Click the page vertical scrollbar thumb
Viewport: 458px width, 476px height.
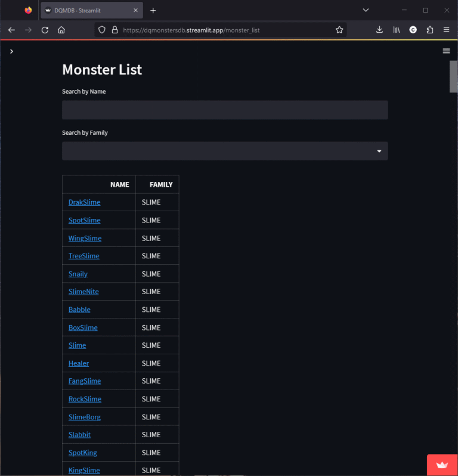coord(453,76)
